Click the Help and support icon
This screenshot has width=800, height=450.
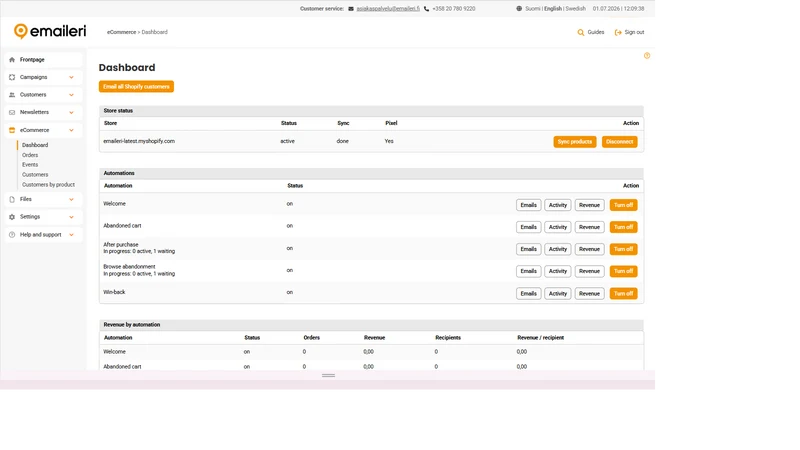12,235
